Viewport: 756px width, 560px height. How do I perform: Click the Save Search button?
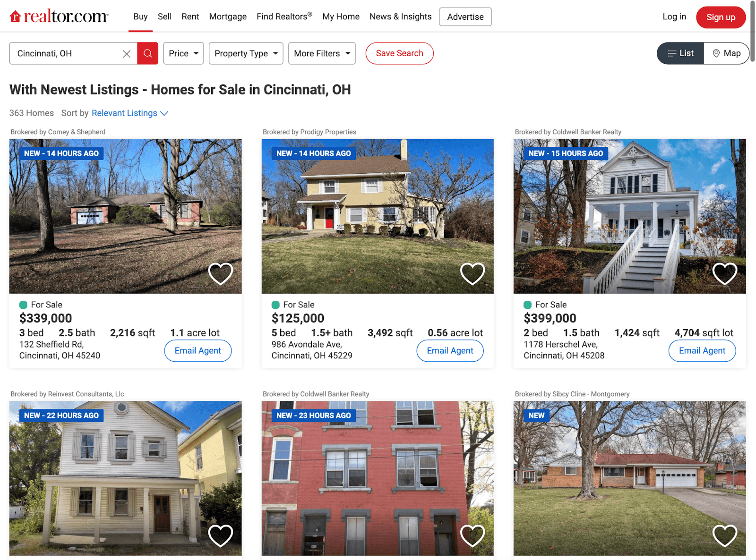click(400, 53)
